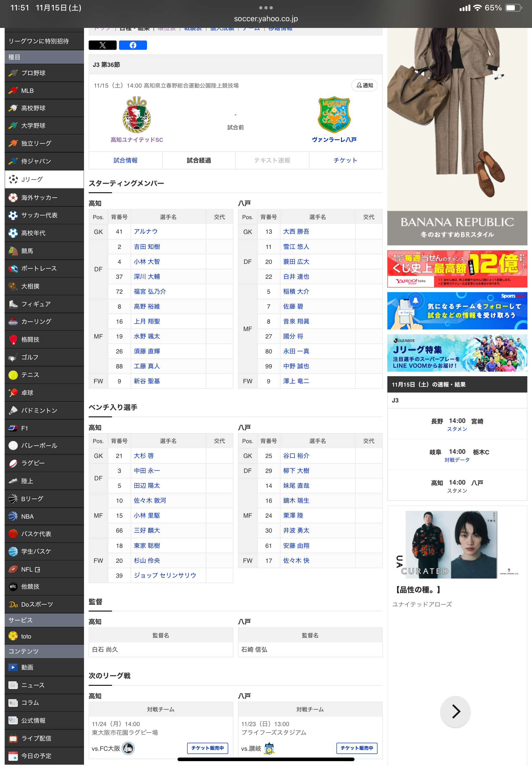Open the プロ野球 sidebar category
532x766 pixels.
coord(44,73)
